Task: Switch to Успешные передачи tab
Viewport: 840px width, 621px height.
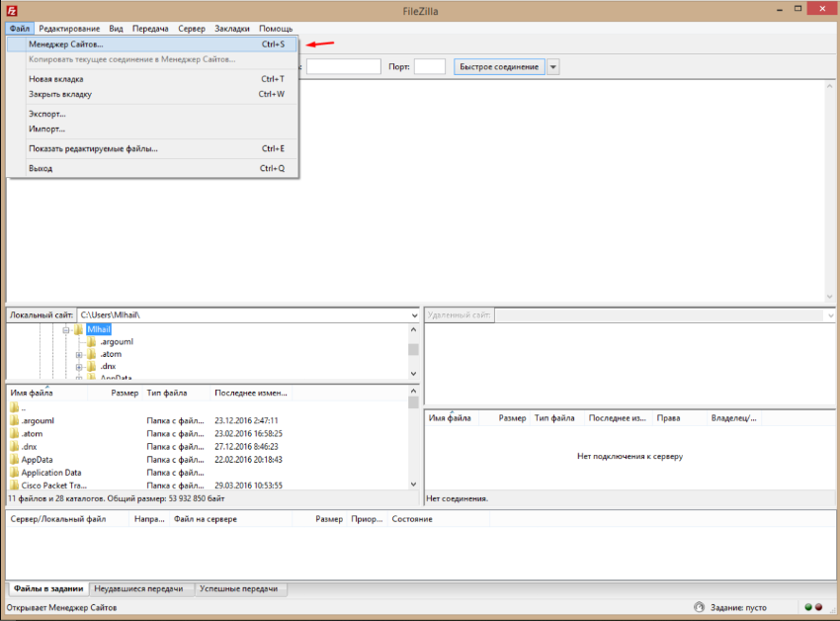Action: [239, 588]
